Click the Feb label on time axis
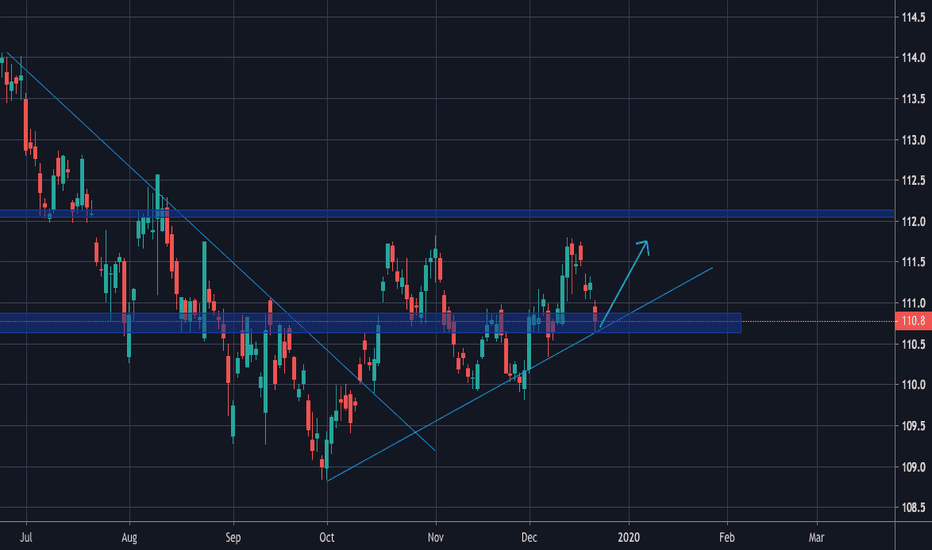932x550 pixels. click(x=727, y=538)
